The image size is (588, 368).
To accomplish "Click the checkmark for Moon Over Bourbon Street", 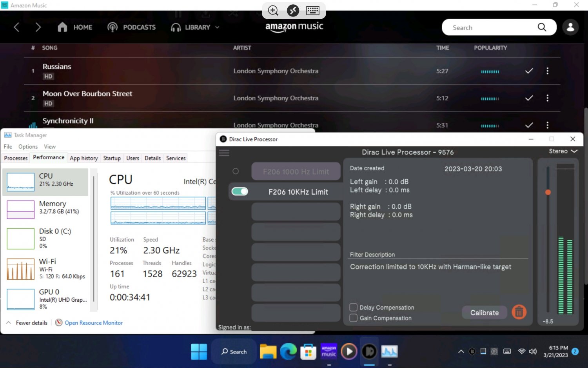I will coord(529,98).
